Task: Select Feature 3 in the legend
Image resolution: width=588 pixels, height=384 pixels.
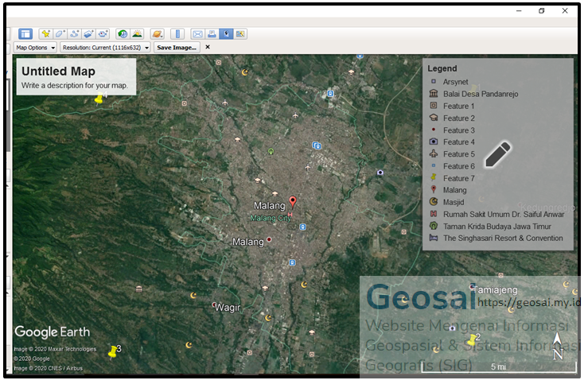Action: [x=452, y=130]
